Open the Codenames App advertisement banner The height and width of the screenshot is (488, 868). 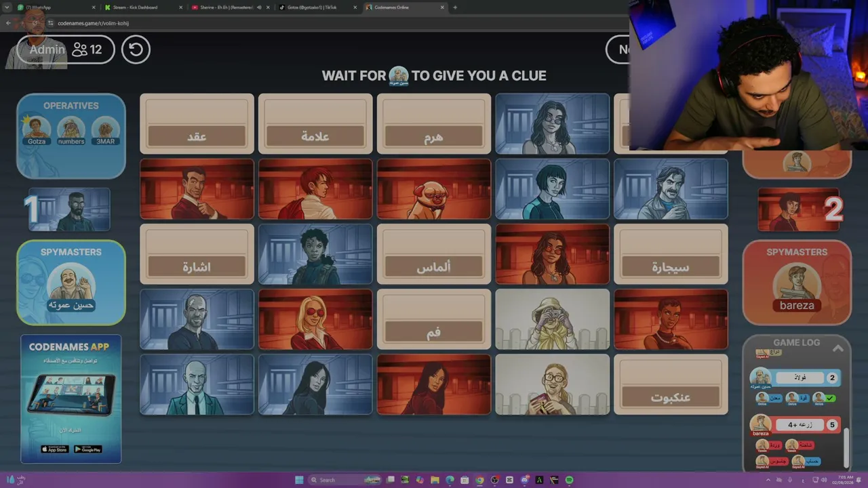click(71, 399)
